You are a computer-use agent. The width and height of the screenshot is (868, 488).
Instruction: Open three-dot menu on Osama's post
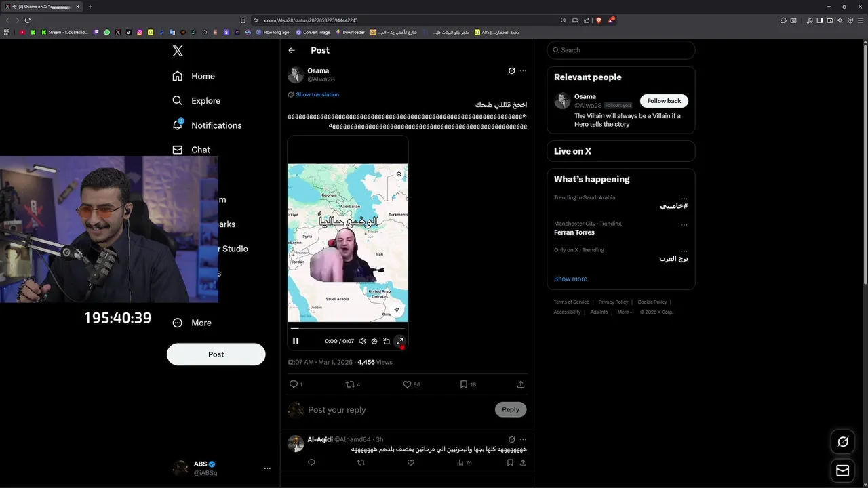(523, 70)
